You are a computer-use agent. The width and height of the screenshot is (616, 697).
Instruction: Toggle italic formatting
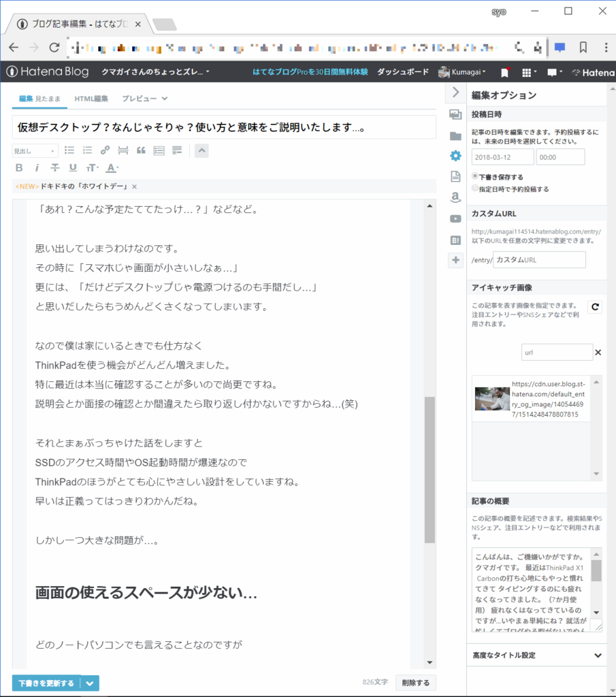point(37,167)
